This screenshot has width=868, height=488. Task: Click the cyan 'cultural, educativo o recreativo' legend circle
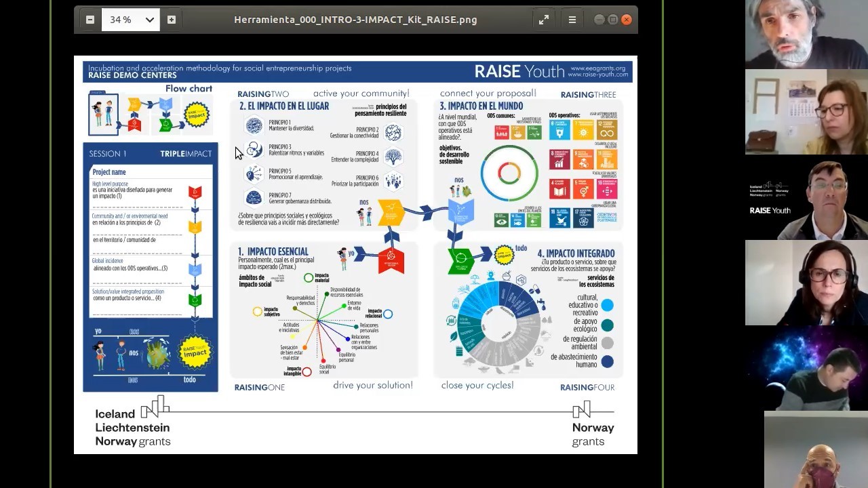(x=607, y=305)
